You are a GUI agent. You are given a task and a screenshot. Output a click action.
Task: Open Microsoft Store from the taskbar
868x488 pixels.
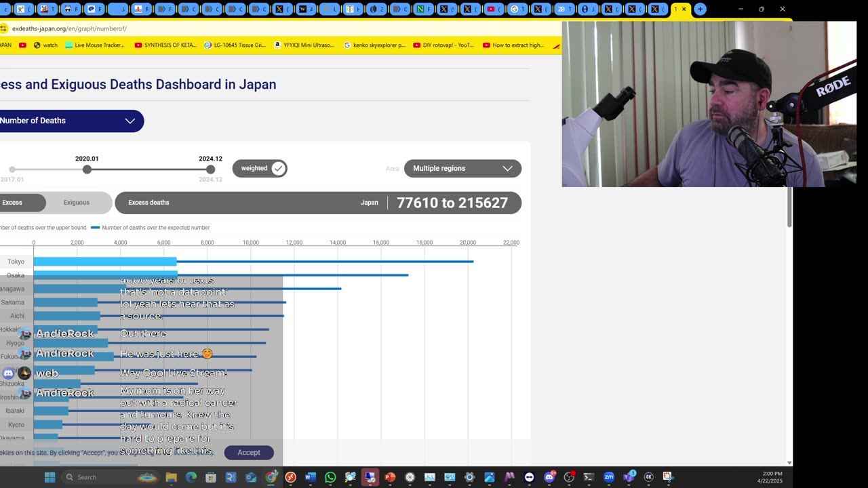211,477
